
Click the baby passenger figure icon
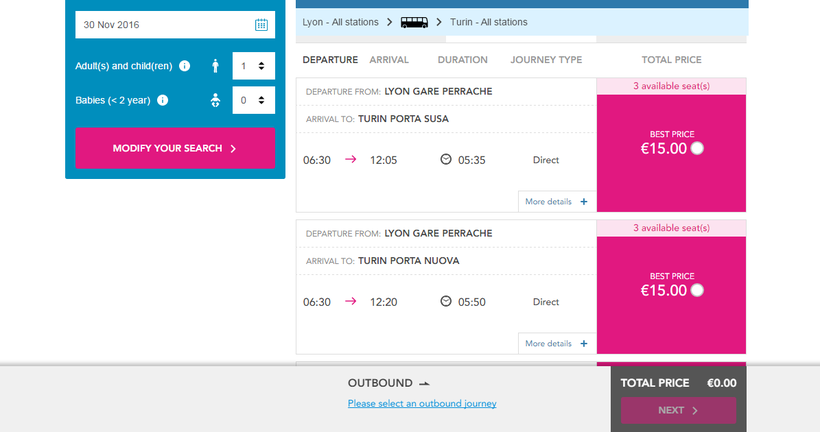coord(215,100)
